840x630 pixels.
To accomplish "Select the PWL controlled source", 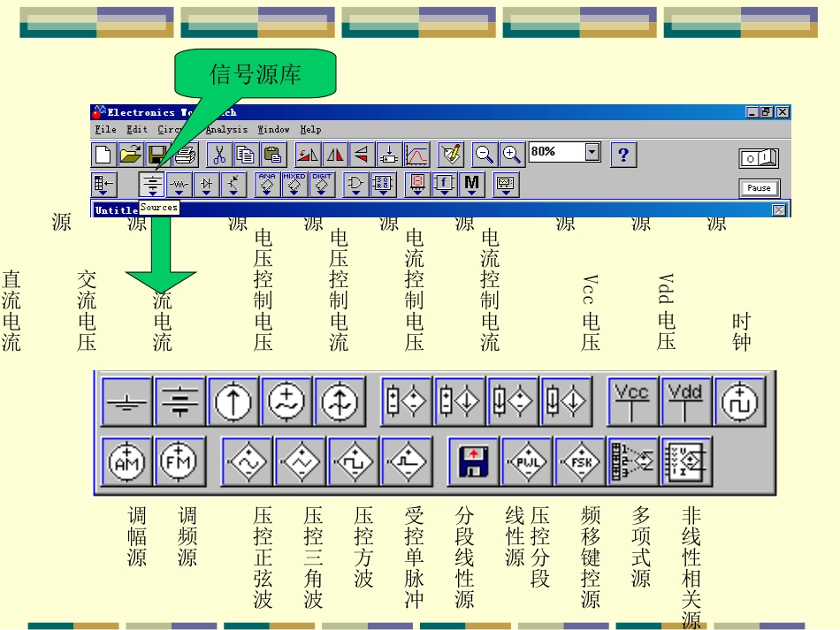I will pyautogui.click(x=527, y=461).
